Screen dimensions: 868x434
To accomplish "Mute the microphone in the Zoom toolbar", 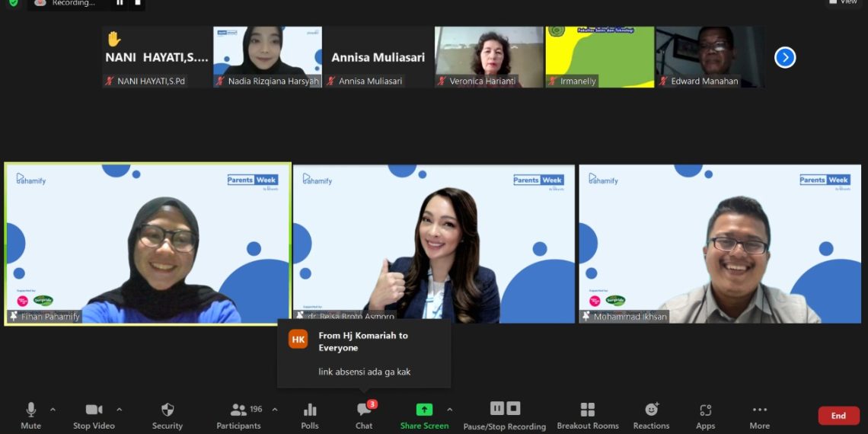I will click(x=31, y=416).
